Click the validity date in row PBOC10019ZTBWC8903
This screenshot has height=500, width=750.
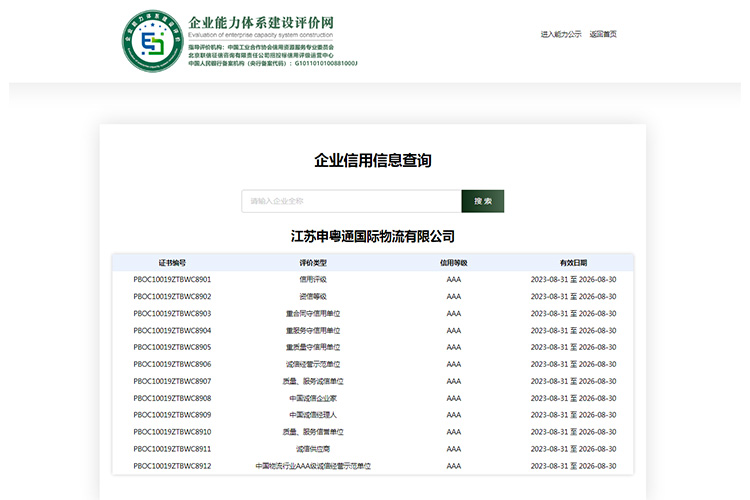pyautogui.click(x=573, y=313)
